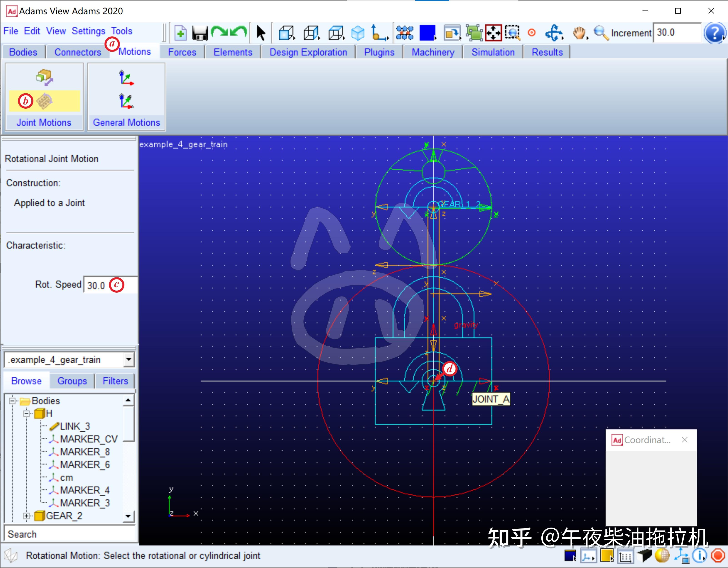Open the Settings menu

[x=88, y=31]
